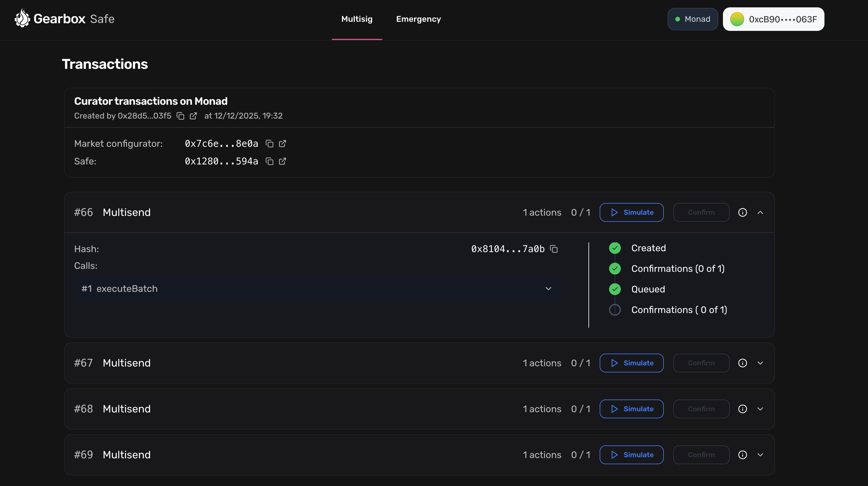Expand transaction #67 Multisend
This screenshot has width=868, height=486.
pyautogui.click(x=760, y=363)
